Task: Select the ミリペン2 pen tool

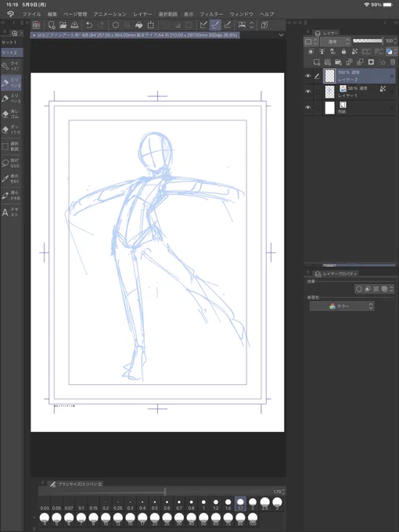Action: (11, 83)
